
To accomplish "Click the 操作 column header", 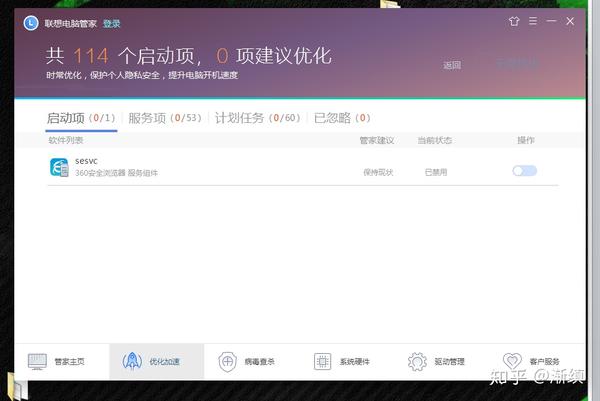I will click(526, 140).
